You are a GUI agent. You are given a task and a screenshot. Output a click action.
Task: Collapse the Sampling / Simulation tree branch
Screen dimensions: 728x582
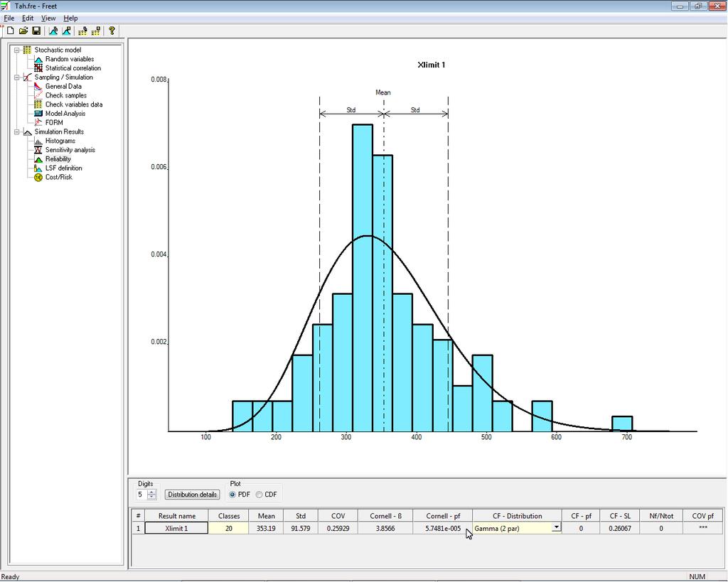[x=17, y=77]
